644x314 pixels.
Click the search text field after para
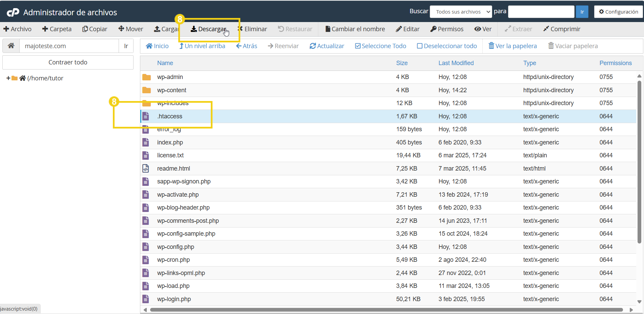coord(541,12)
